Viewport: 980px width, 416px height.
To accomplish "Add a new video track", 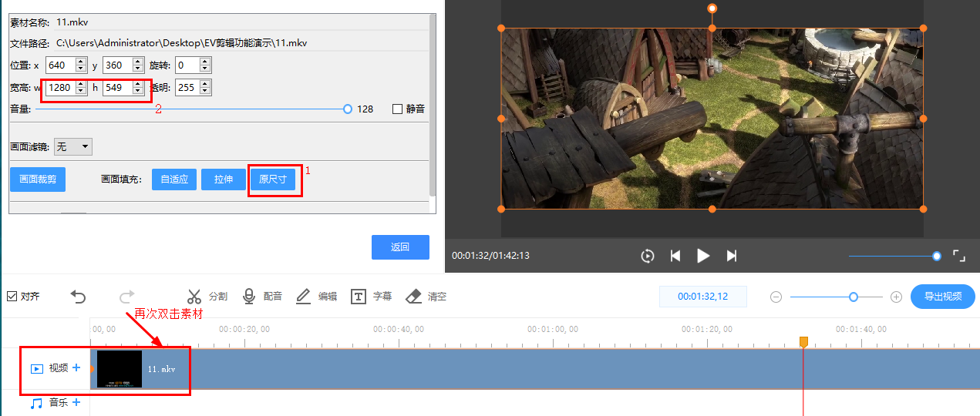I will [76, 368].
